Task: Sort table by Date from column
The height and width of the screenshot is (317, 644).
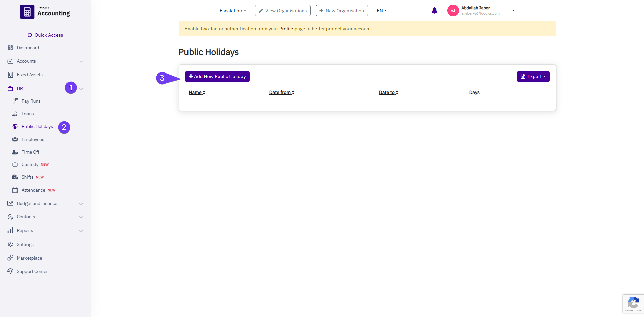Action: [x=282, y=92]
